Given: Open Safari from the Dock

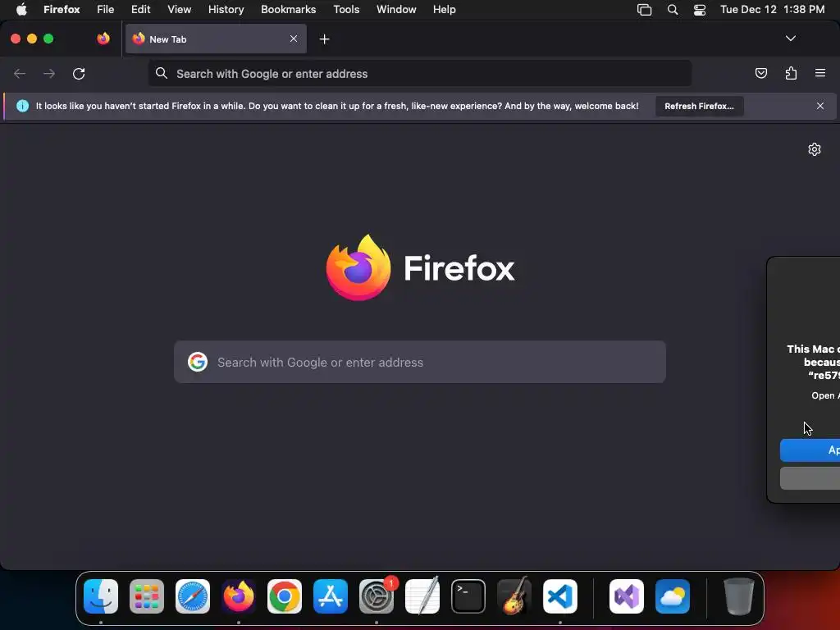Looking at the screenshot, I should 193,596.
